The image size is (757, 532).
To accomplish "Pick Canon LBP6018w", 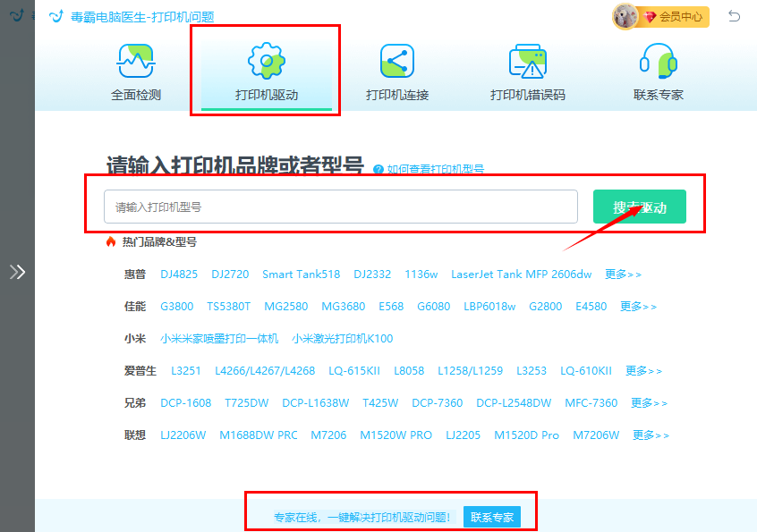I will coord(489,307).
